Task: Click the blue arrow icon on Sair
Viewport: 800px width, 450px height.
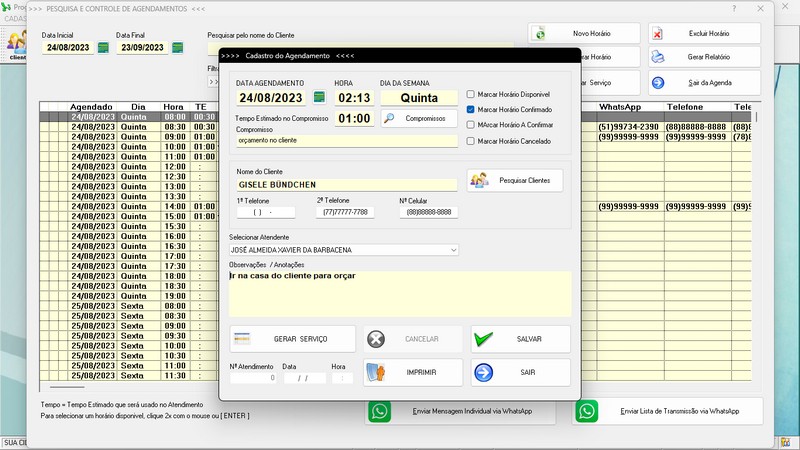Action: (x=483, y=372)
